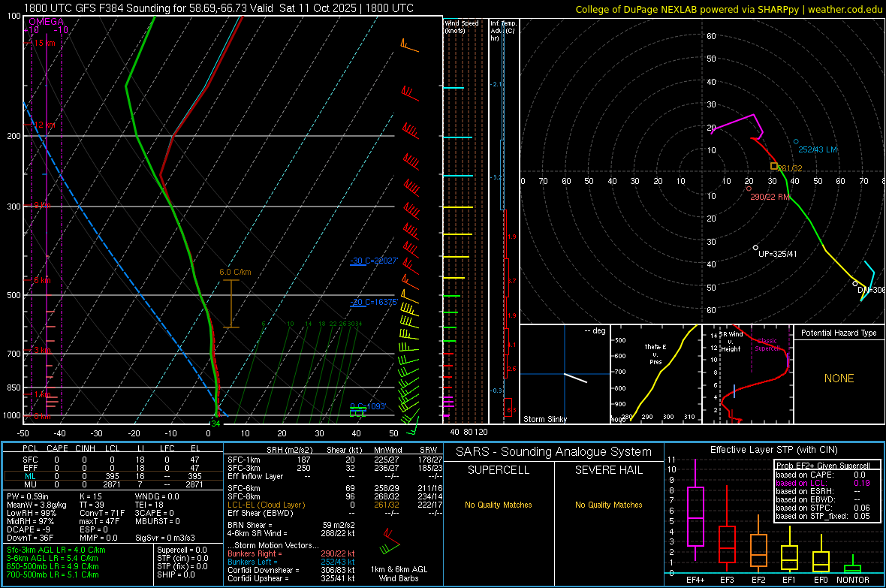
Task: Click the 1km and 6km wind barbs graphic
Action: 390,543
